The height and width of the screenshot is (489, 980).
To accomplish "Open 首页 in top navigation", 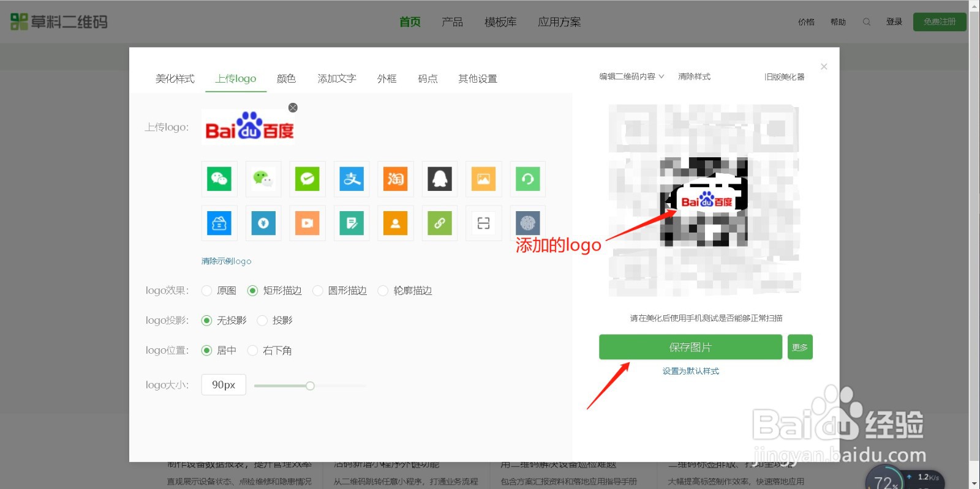I will pos(410,22).
